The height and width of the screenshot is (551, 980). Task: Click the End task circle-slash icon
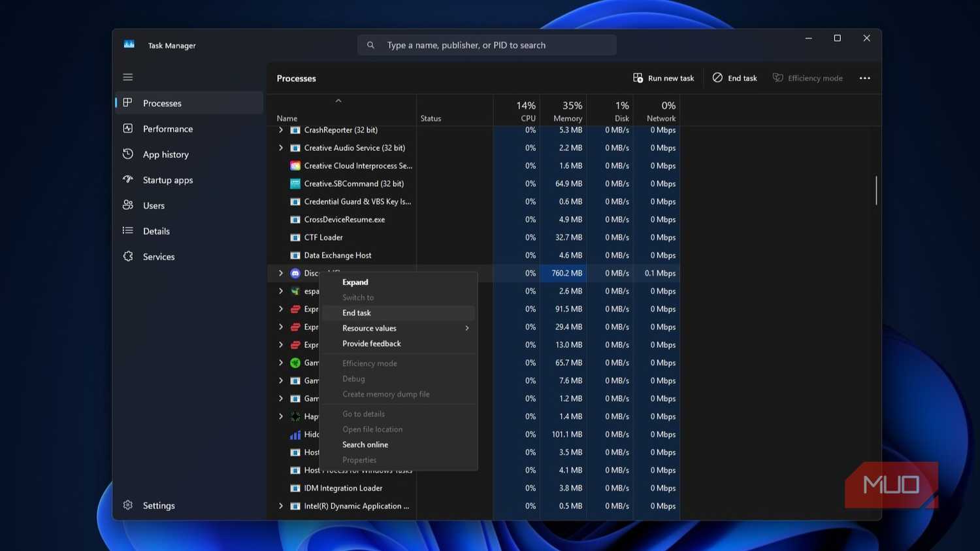717,78
